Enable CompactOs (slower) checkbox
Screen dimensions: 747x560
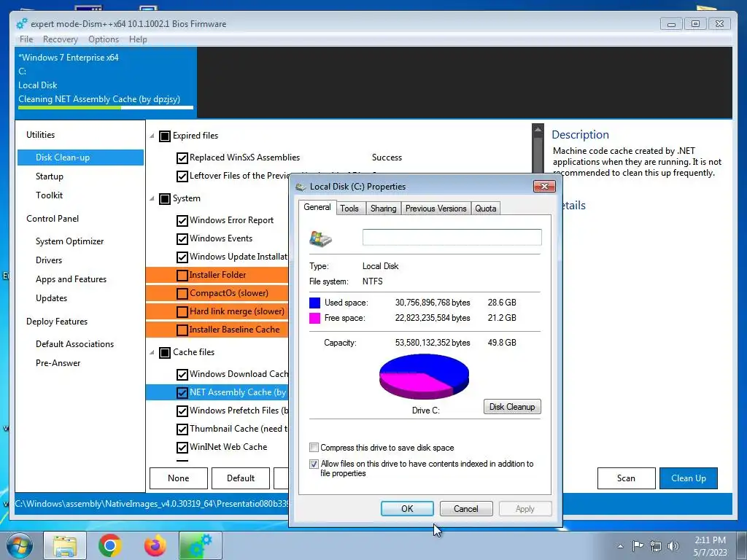pos(182,293)
